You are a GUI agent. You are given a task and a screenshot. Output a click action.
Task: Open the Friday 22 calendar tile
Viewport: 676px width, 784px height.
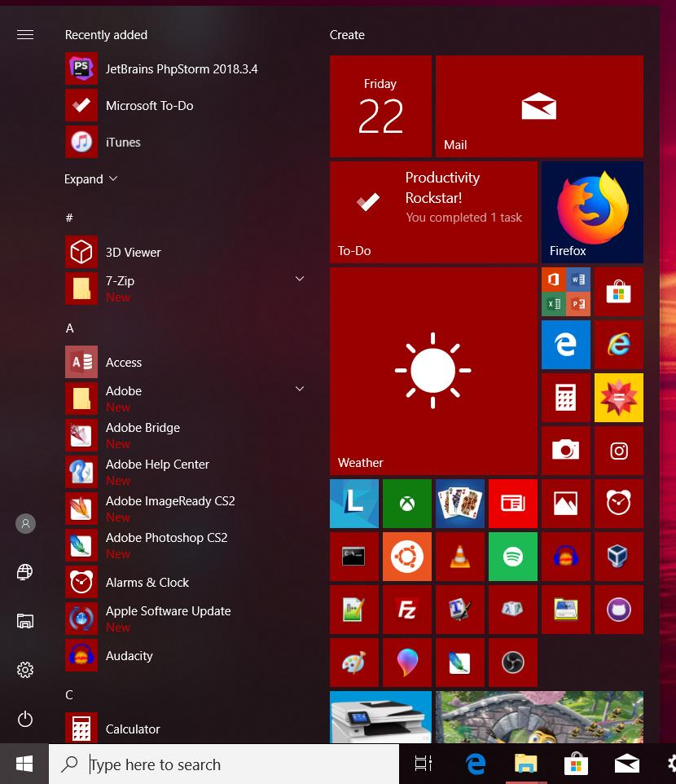pos(380,106)
